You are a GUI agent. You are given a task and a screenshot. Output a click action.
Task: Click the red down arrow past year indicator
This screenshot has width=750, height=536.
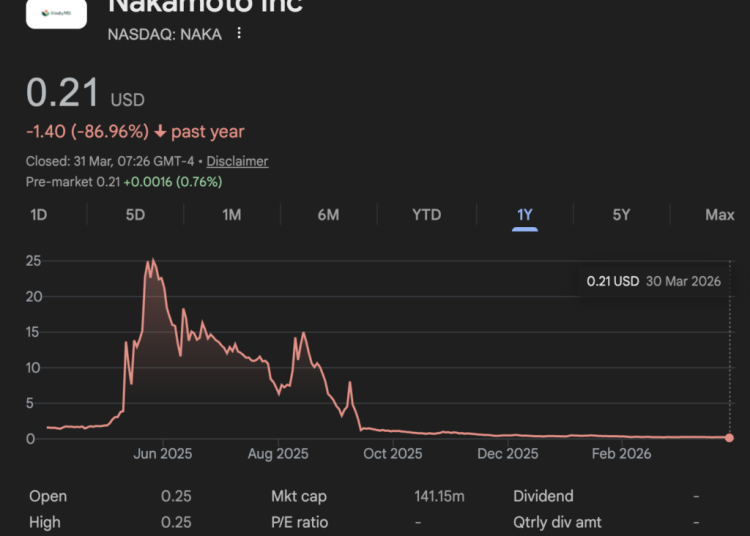tap(160, 132)
